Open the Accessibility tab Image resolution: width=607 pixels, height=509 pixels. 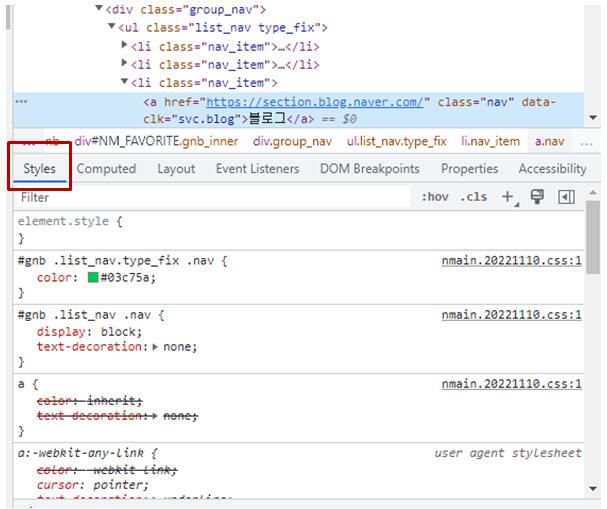tap(552, 169)
